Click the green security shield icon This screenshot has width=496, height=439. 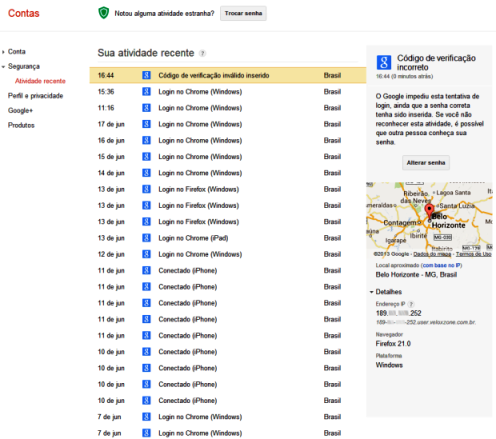[x=104, y=13]
